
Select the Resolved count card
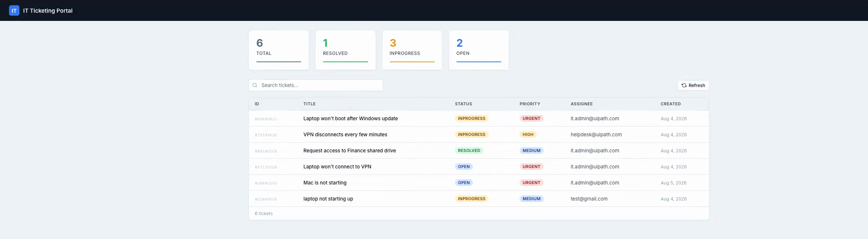coord(345,50)
